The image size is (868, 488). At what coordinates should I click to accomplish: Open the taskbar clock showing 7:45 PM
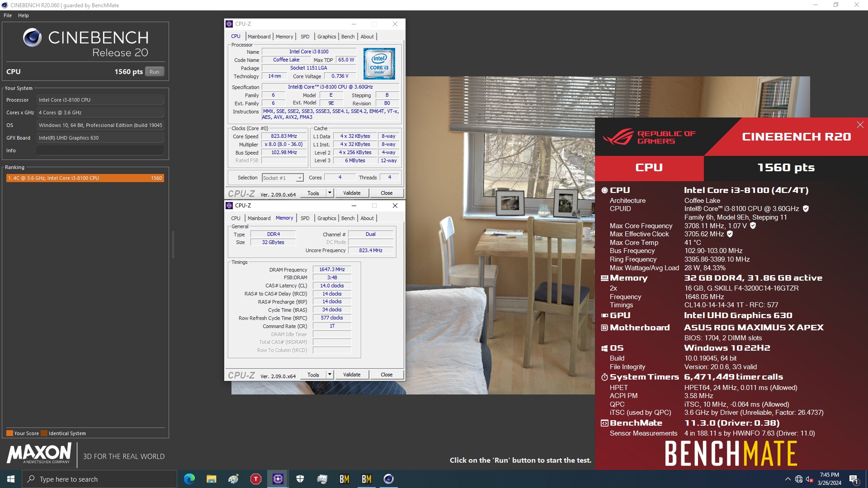[829, 479]
